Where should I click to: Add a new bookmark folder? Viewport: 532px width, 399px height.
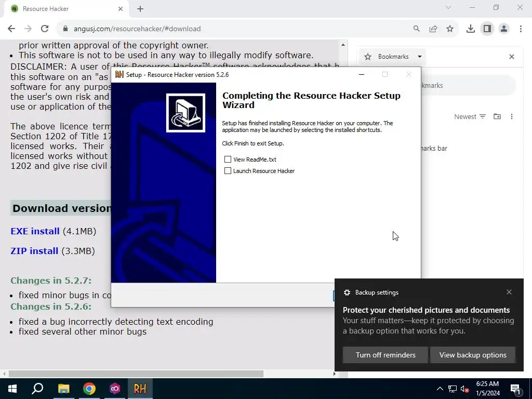click(497, 117)
